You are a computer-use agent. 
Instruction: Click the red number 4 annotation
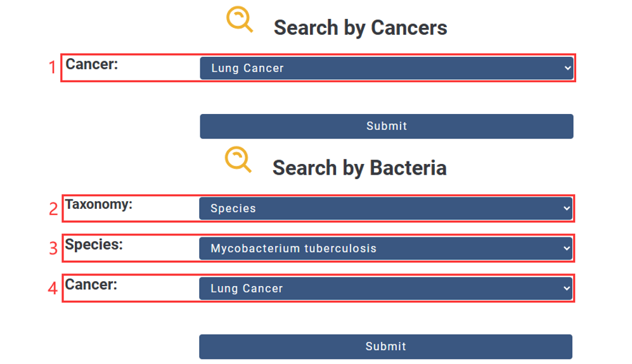pos(53,289)
